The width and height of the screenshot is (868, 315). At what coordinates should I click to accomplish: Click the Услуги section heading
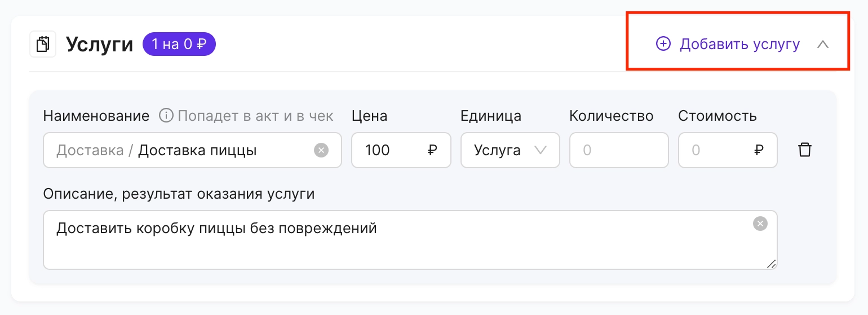100,44
